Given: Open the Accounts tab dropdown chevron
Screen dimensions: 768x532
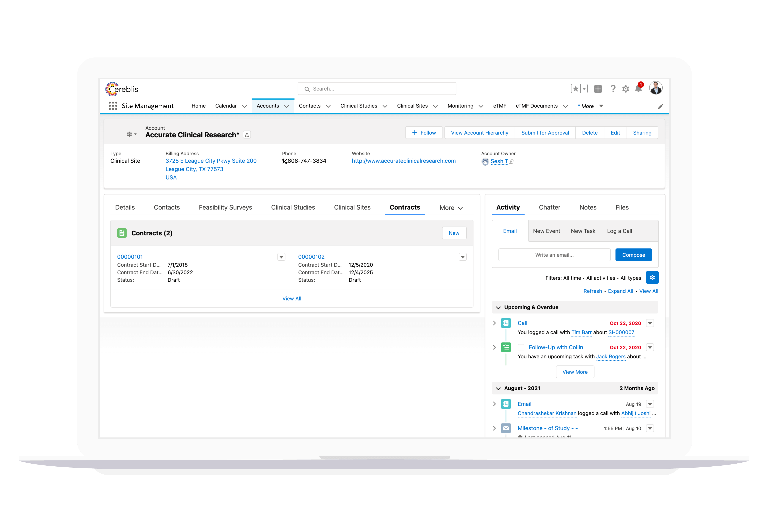Looking at the screenshot, I should click(x=287, y=106).
